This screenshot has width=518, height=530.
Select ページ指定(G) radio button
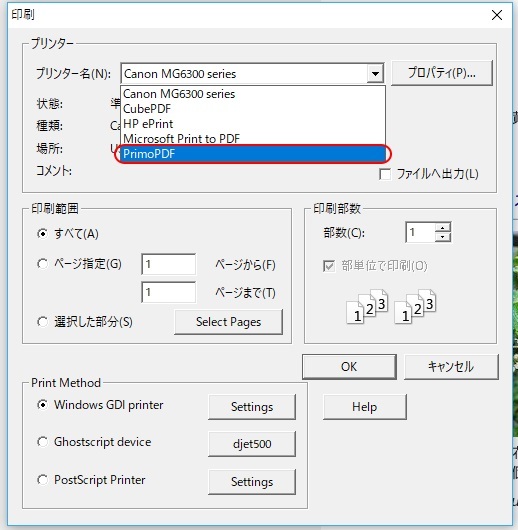tap(42, 264)
